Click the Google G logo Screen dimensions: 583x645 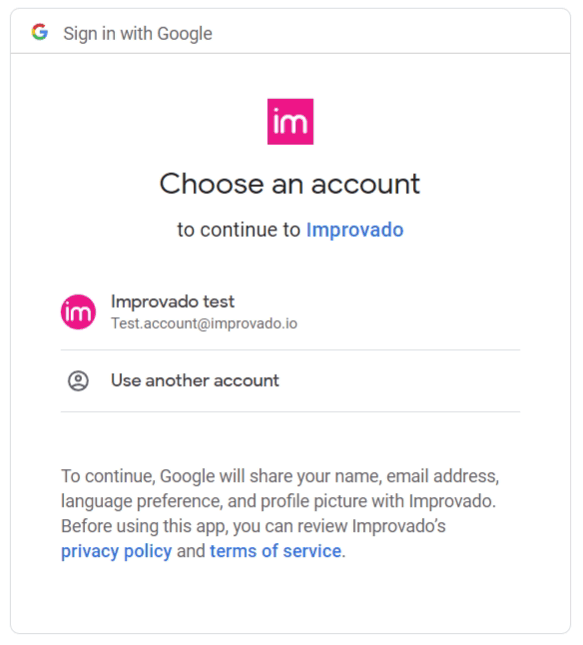40,32
